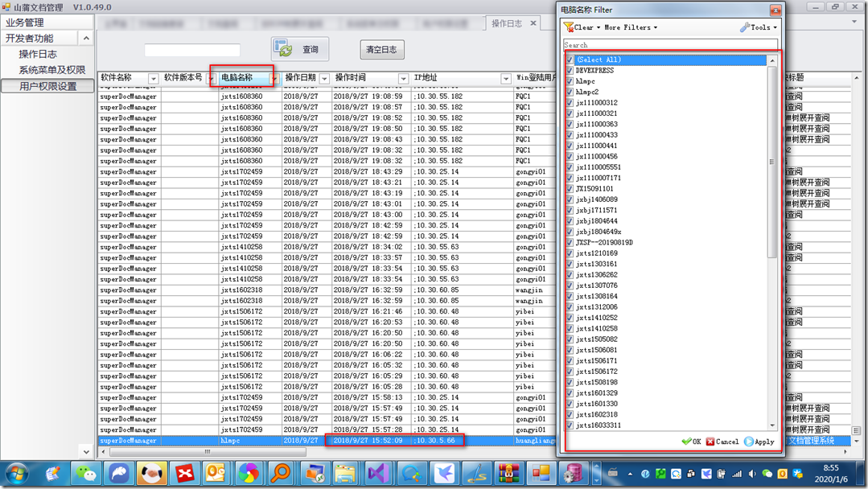Viewport: 868px width, 489px height.
Task: Click the 清空日志 button
Action: coord(381,49)
